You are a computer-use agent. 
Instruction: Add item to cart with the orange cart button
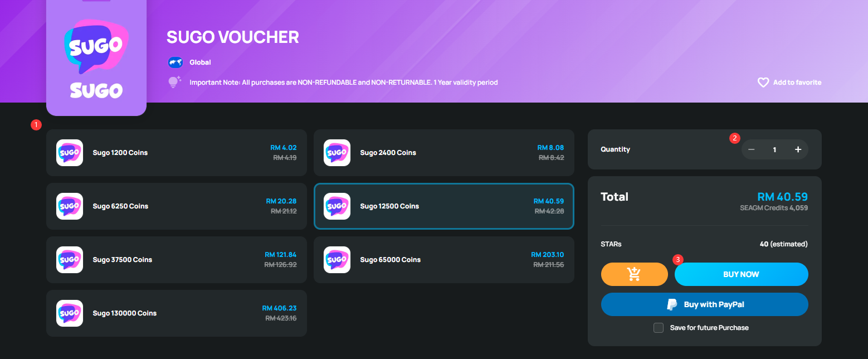635,274
